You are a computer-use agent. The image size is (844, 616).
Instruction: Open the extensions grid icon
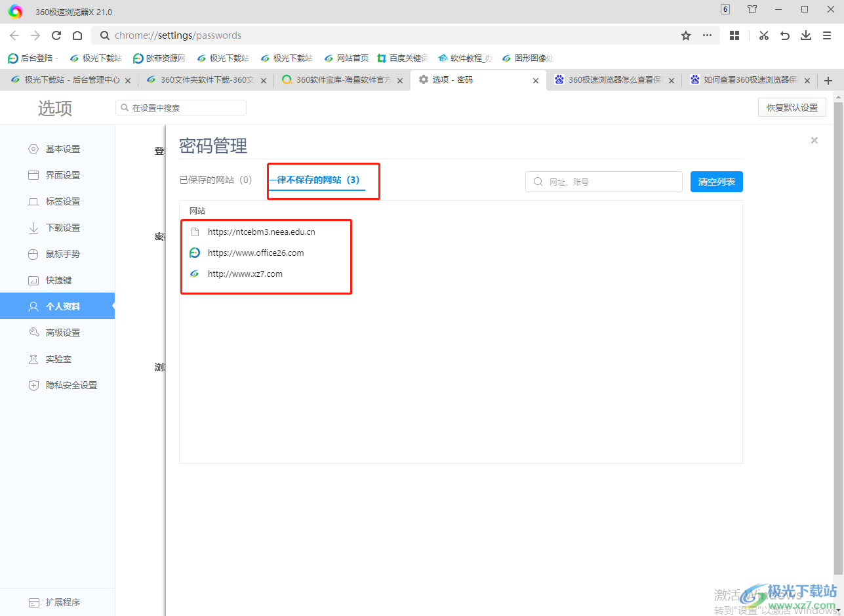pos(734,35)
